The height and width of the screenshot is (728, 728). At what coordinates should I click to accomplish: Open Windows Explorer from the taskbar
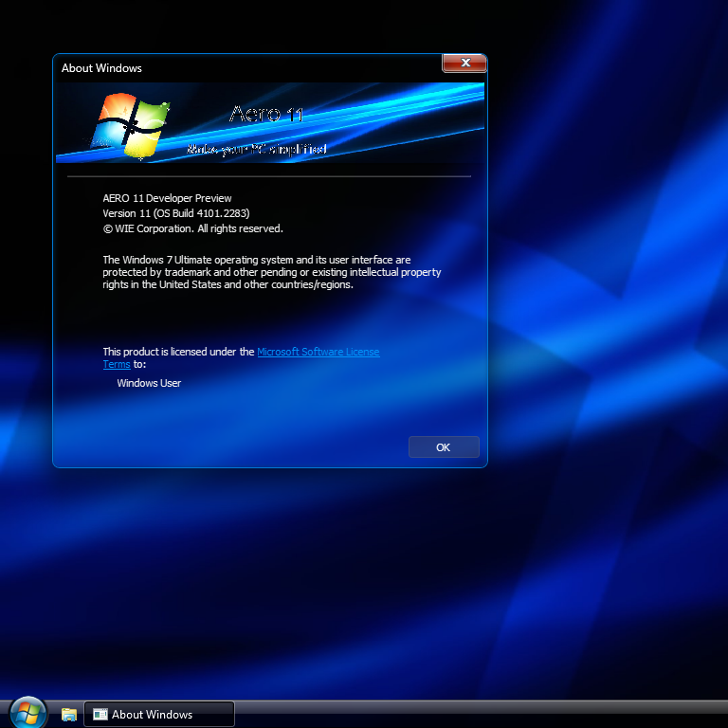pos(69,714)
